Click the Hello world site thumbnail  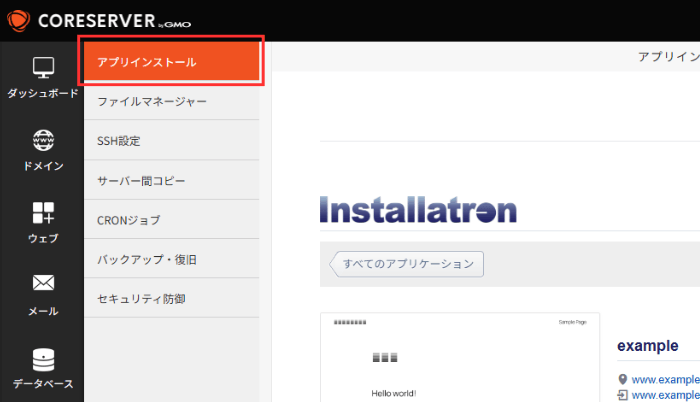pos(460,357)
